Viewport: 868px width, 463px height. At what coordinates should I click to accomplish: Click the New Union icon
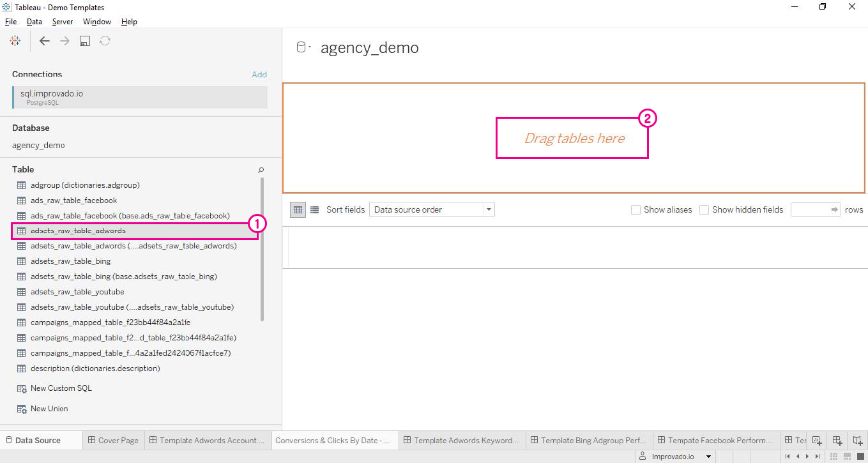tap(21, 409)
